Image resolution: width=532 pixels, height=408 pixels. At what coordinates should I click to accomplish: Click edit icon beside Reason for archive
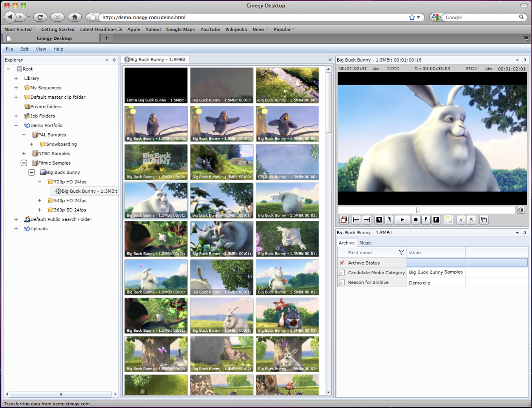pyautogui.click(x=342, y=282)
